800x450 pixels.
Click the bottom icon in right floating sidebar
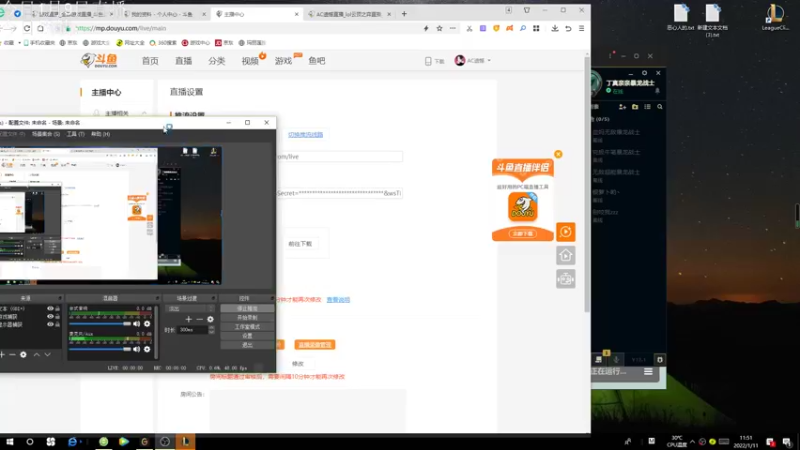(x=565, y=279)
